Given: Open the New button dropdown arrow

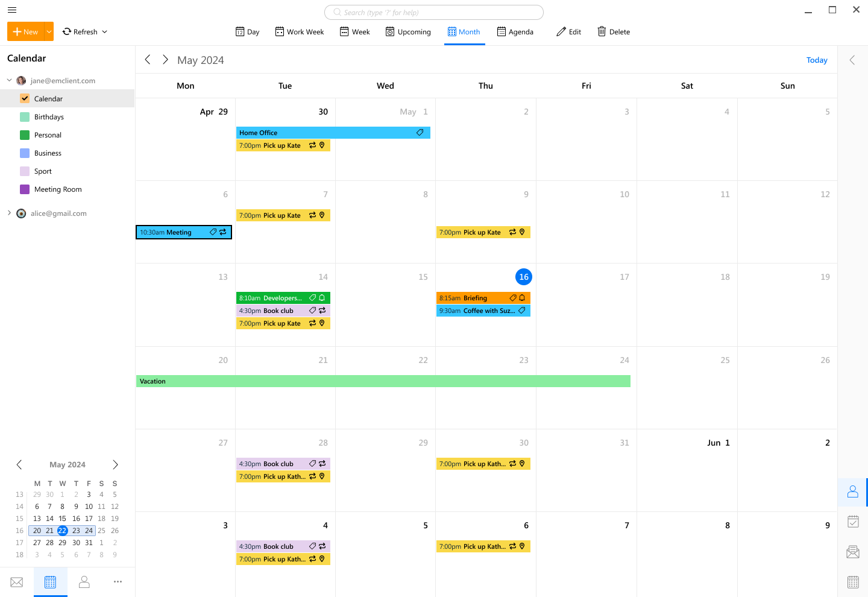Looking at the screenshot, I should (49, 31).
